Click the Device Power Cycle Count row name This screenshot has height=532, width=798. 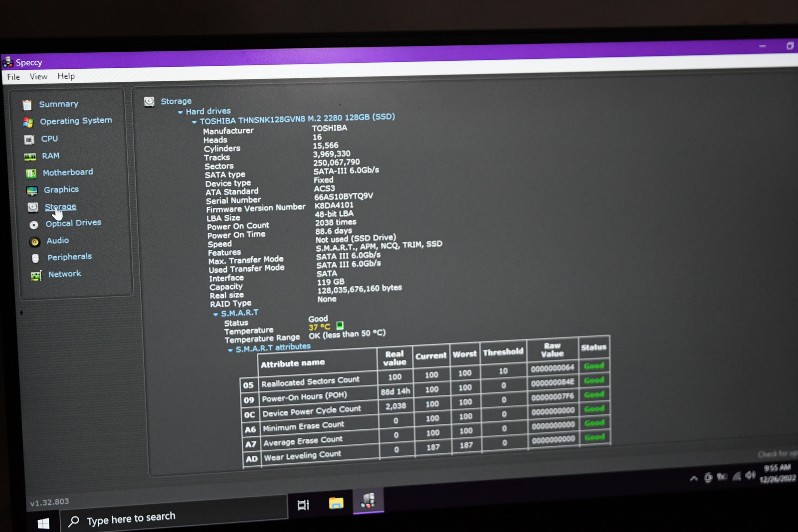312,411
